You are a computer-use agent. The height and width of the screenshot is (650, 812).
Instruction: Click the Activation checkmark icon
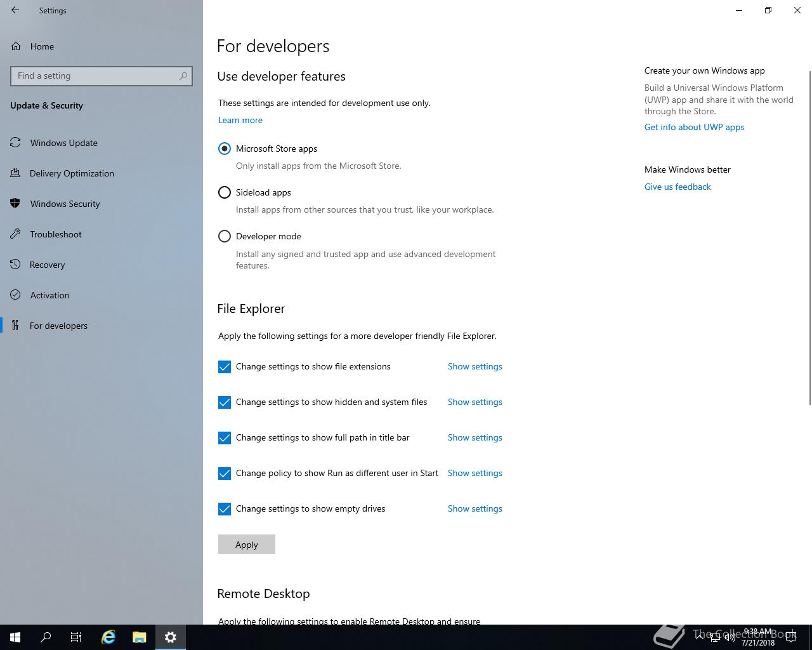[x=16, y=295]
